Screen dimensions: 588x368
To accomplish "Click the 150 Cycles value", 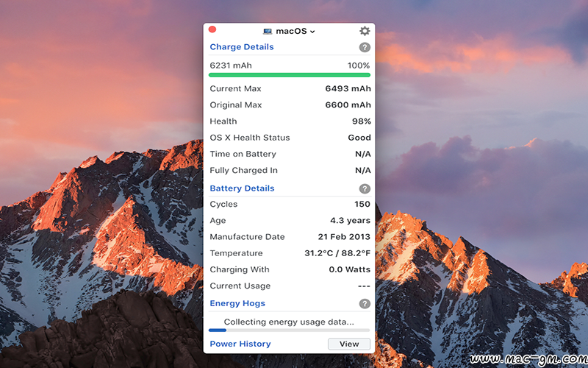I will coord(362,204).
